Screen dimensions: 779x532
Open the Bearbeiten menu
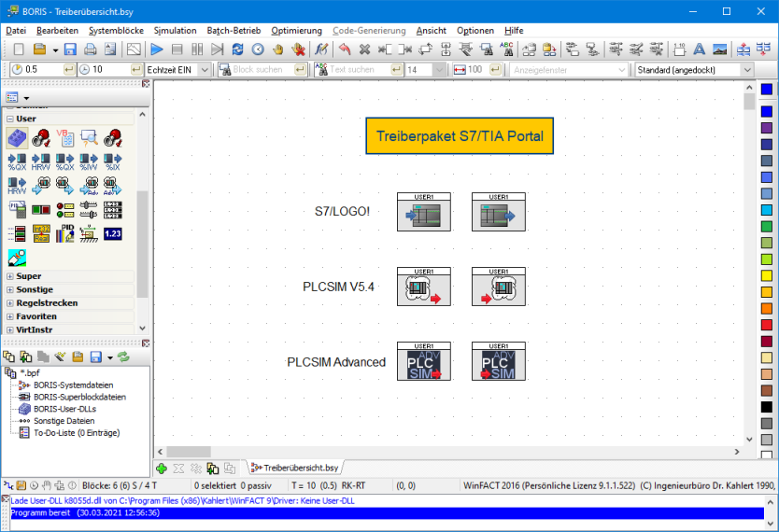(x=57, y=31)
